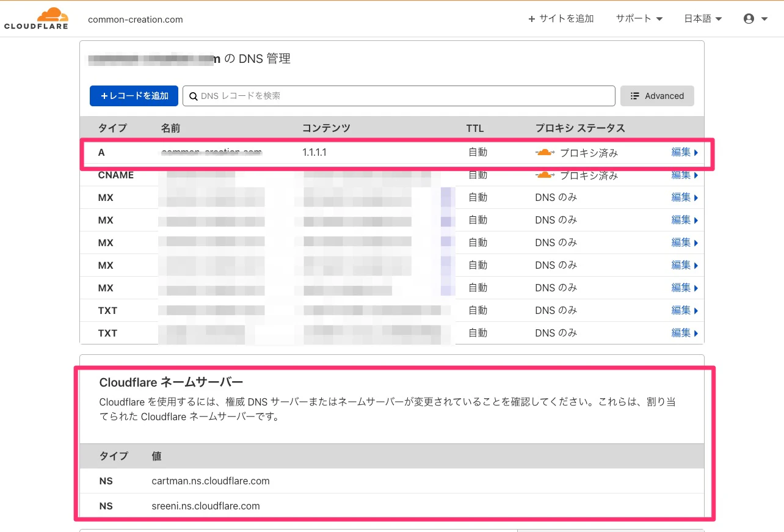Edit the first TXT record
Image resolution: width=784 pixels, height=532 pixels.
(684, 310)
